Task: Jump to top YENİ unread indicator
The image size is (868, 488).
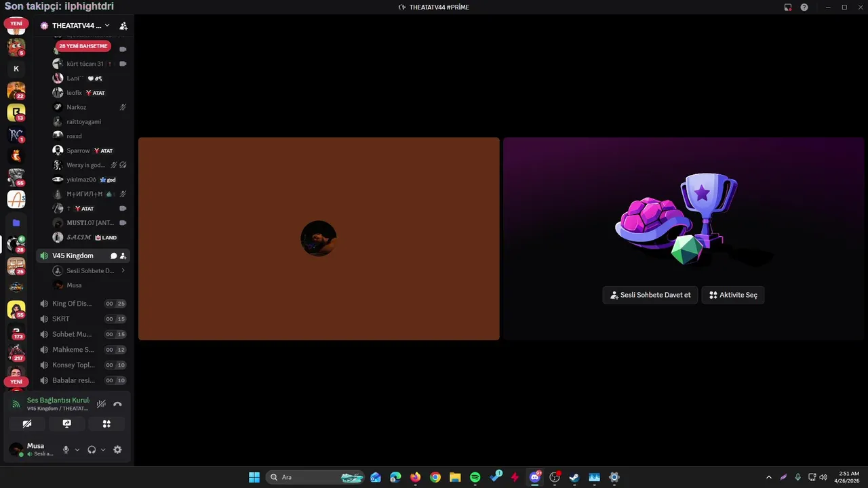Action: pyautogui.click(x=16, y=23)
